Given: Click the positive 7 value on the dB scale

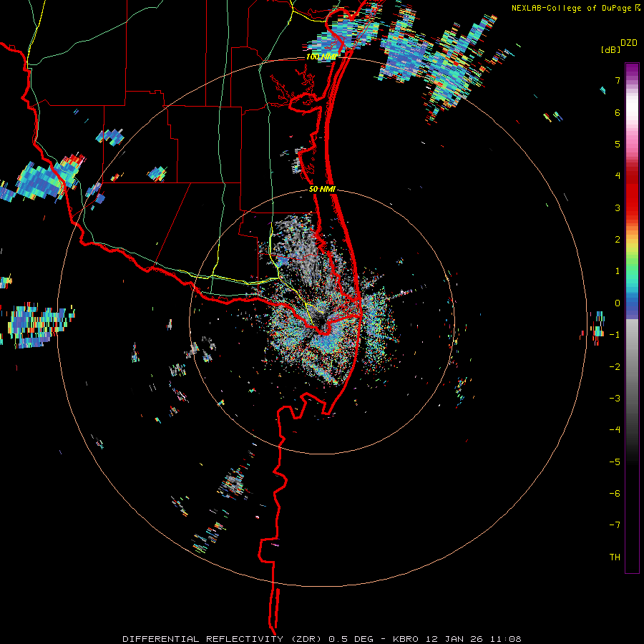Looking at the screenshot, I should tap(618, 80).
